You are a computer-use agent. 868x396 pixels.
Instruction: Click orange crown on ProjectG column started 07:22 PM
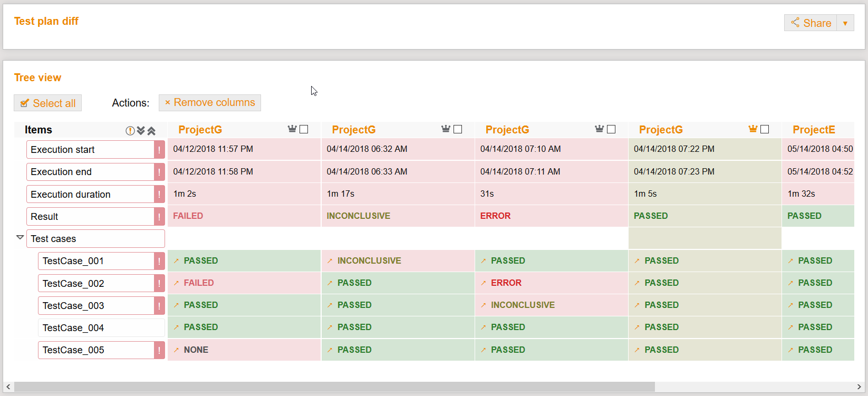click(x=753, y=129)
